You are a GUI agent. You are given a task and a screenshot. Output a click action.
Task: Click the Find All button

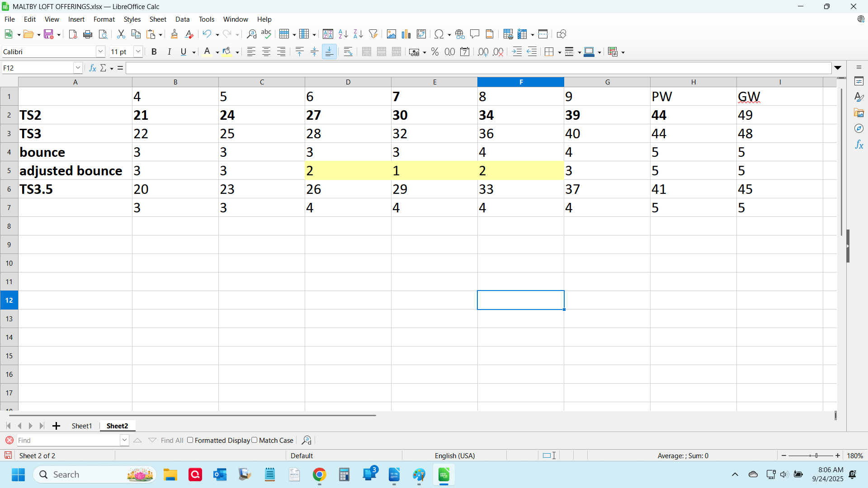(172, 441)
